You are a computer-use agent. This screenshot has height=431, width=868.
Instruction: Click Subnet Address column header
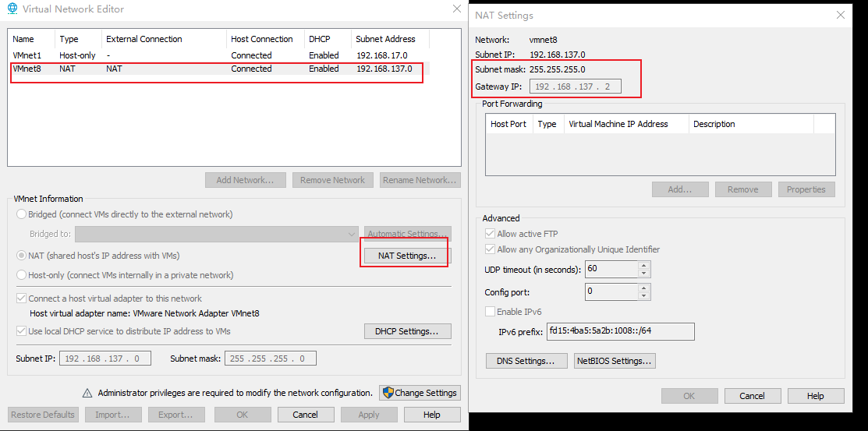390,39
